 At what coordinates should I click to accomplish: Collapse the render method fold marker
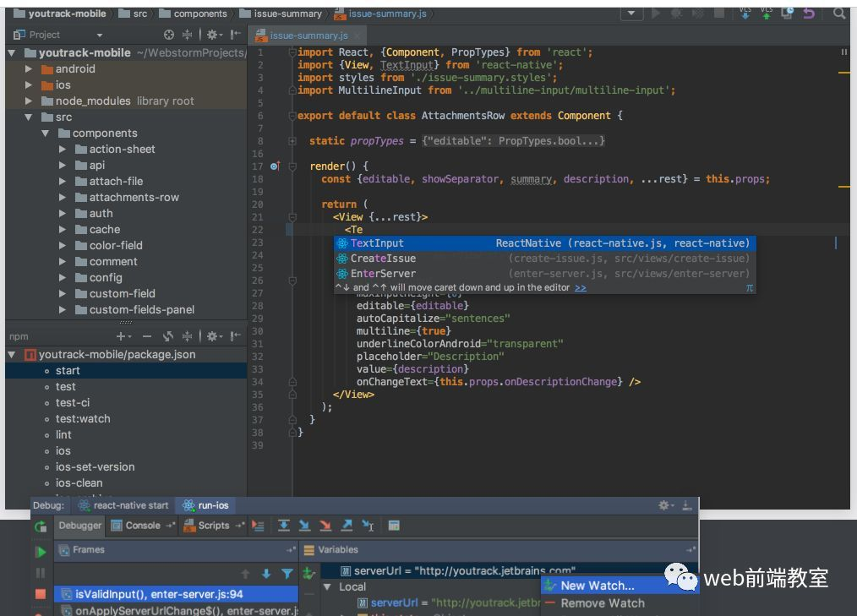click(x=292, y=166)
